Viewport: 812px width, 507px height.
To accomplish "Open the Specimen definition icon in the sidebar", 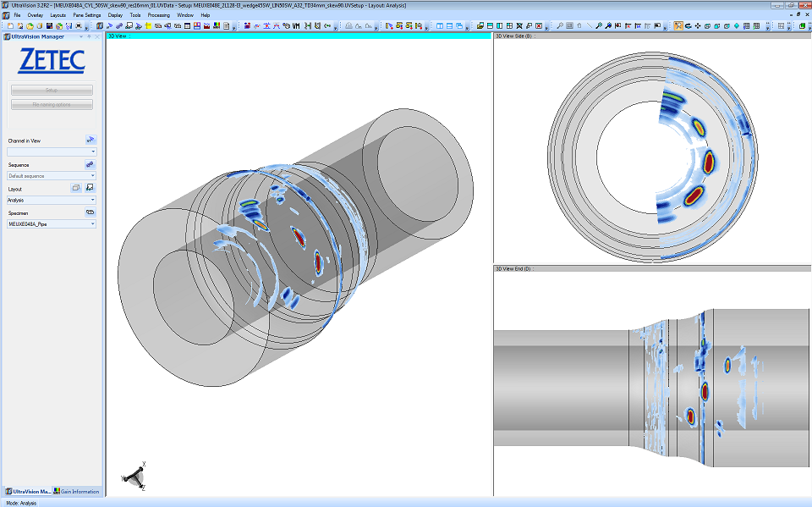I will coord(90,212).
